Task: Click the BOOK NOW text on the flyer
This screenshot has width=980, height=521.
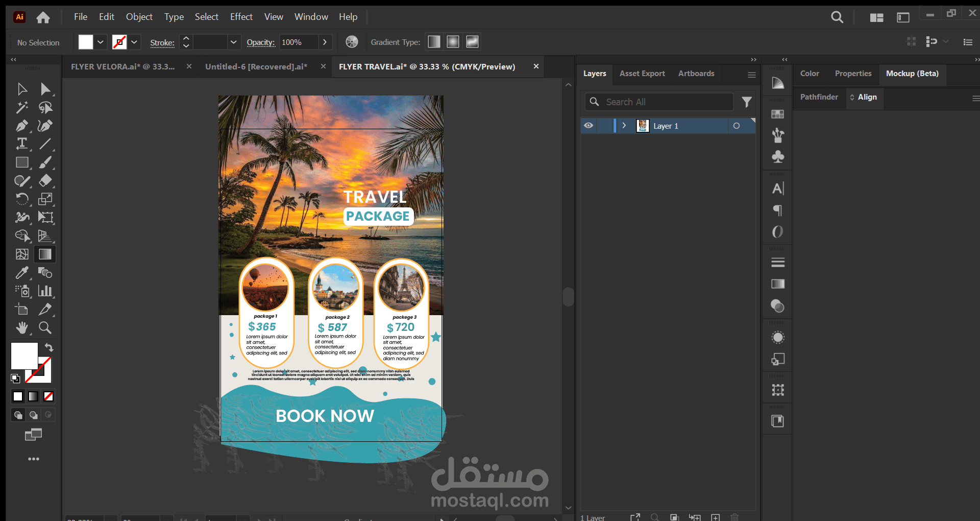Action: click(325, 416)
